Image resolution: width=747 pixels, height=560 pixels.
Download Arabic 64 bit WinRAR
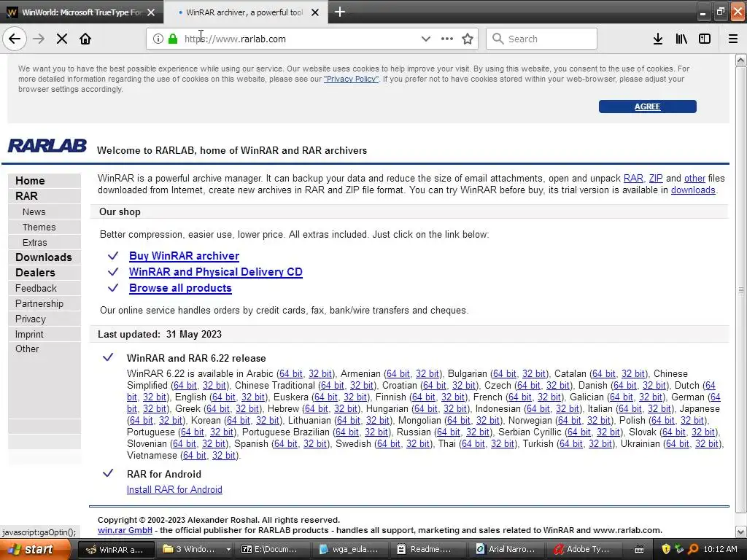point(290,374)
